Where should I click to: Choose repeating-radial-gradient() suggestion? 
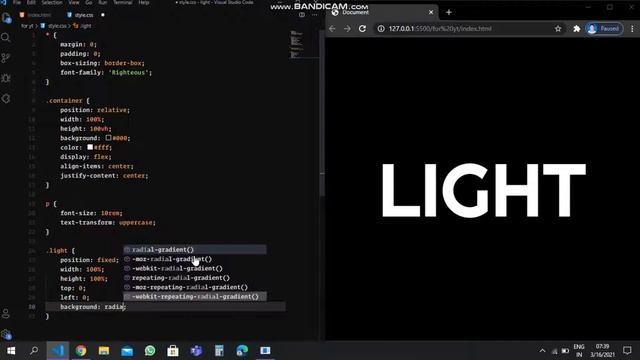coord(195,278)
